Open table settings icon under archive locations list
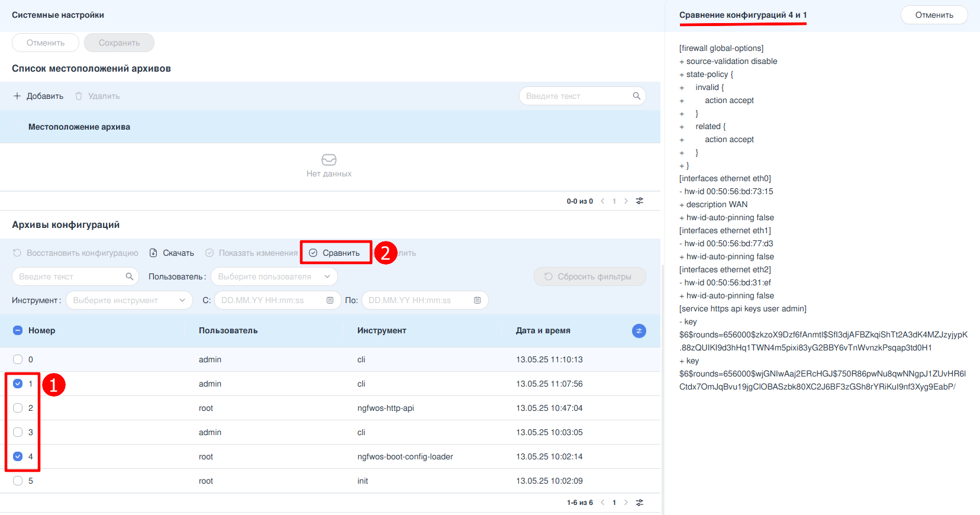Screen dimensions: 980x515 pyautogui.click(x=640, y=201)
